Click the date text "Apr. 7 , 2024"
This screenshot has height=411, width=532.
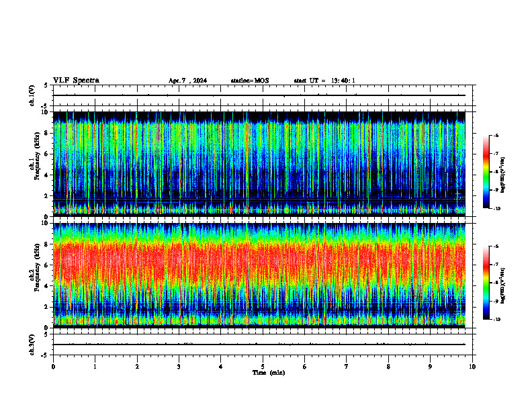187,81
